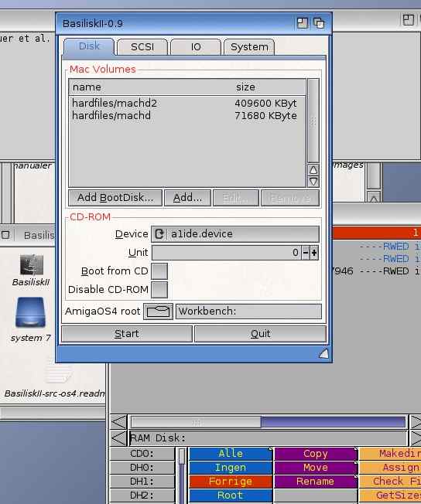The height and width of the screenshot is (504, 421).
Task: Click the Root button
Action: [x=231, y=495]
